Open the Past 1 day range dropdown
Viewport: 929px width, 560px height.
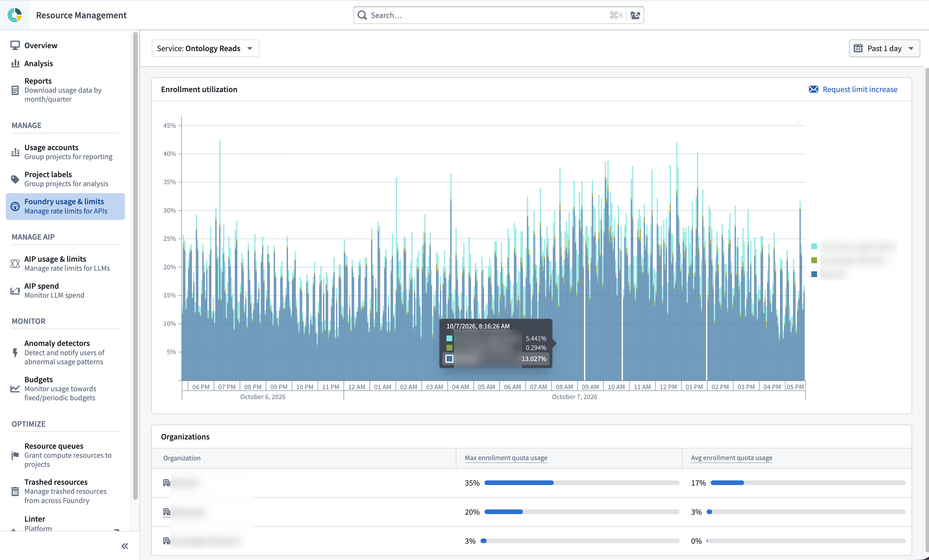point(884,48)
